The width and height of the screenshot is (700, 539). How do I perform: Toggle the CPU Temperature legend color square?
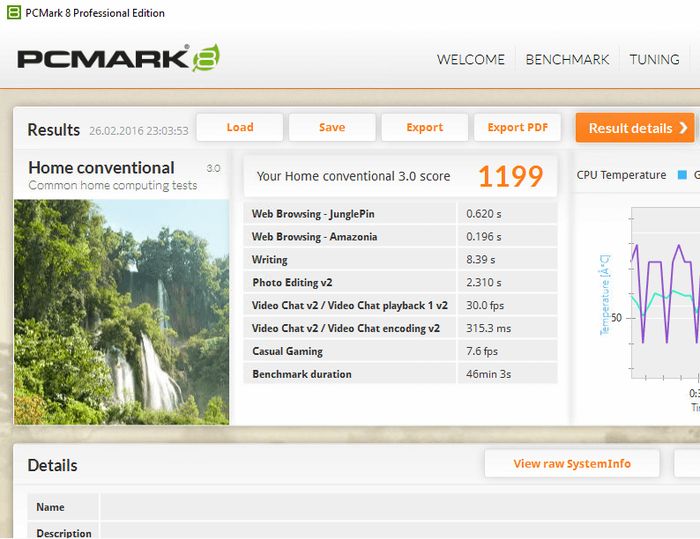pos(682,175)
